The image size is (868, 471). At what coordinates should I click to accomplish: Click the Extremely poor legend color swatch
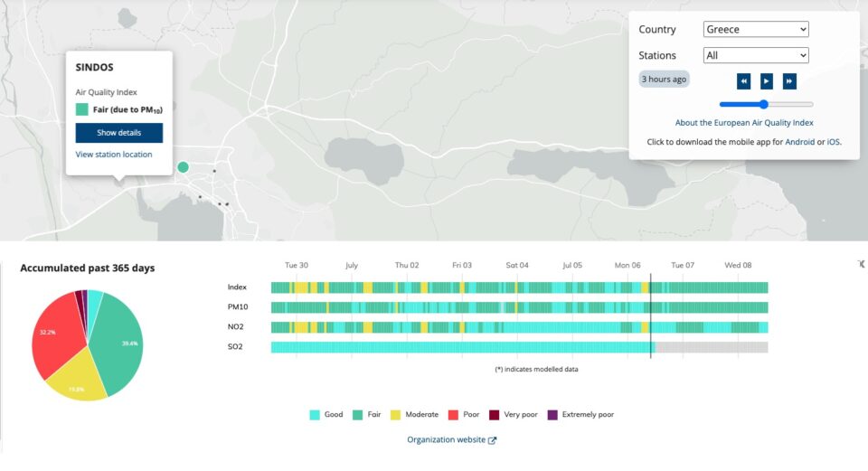tap(552, 415)
